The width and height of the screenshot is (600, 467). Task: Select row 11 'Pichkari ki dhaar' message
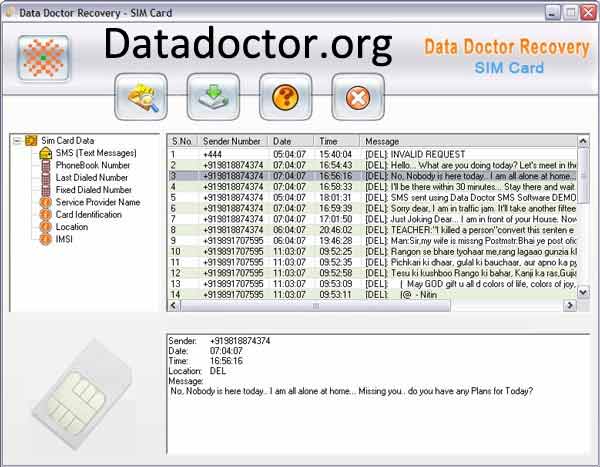372,262
